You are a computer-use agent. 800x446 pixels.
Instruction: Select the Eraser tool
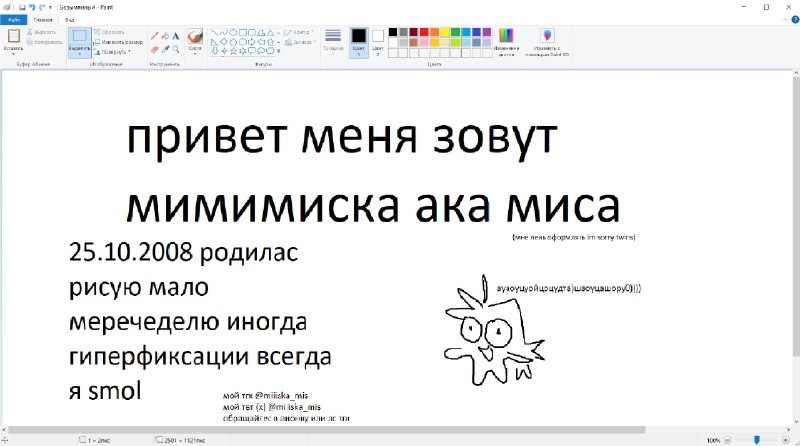[155, 49]
